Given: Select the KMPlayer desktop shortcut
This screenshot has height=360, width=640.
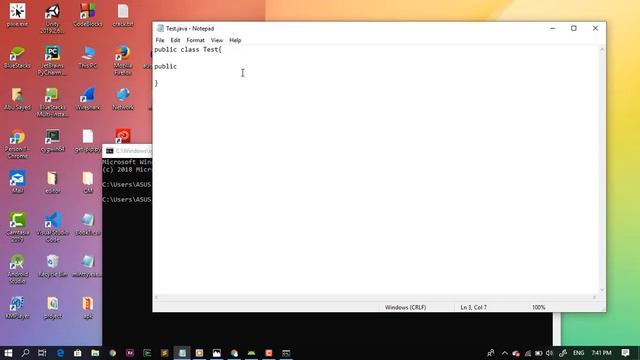Looking at the screenshot, I should 17,307.
